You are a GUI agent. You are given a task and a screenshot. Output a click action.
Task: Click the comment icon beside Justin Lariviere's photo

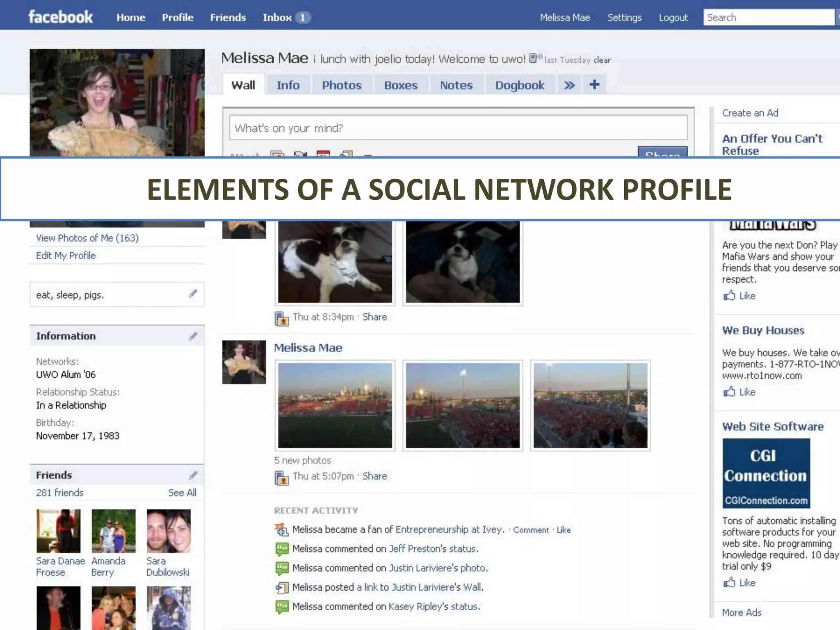(282, 568)
